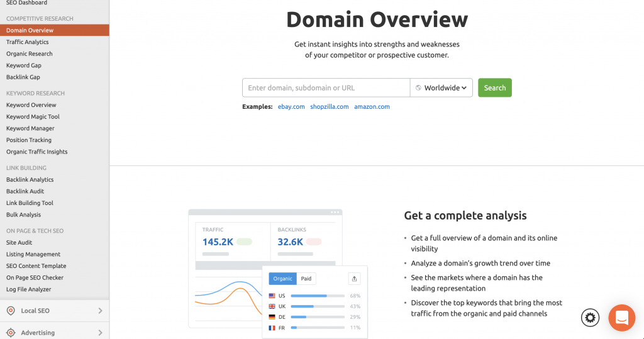Open Site Audit in the sidebar
The image size is (644, 339).
(x=19, y=243)
